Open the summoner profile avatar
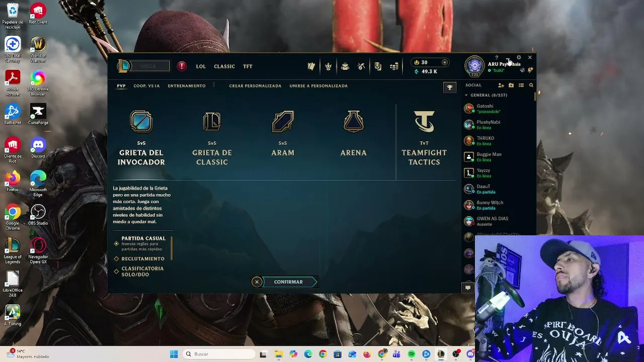 (474, 66)
